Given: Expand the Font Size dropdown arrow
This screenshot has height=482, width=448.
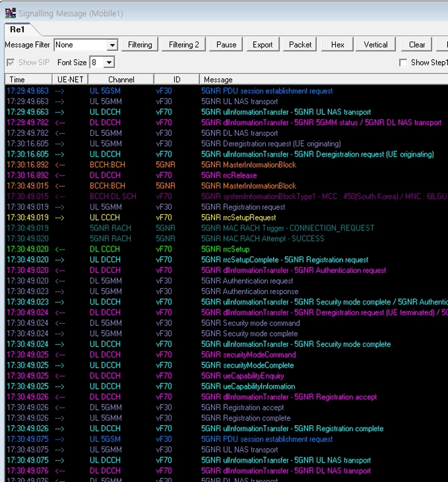Looking at the screenshot, I should (109, 63).
